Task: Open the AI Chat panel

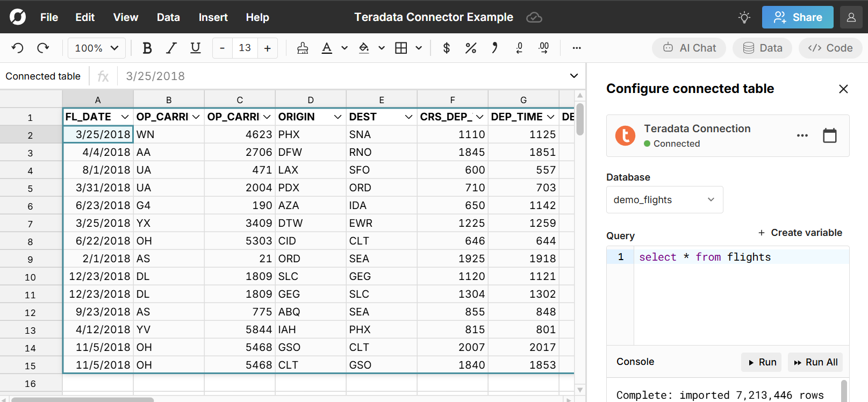Action: click(x=689, y=48)
